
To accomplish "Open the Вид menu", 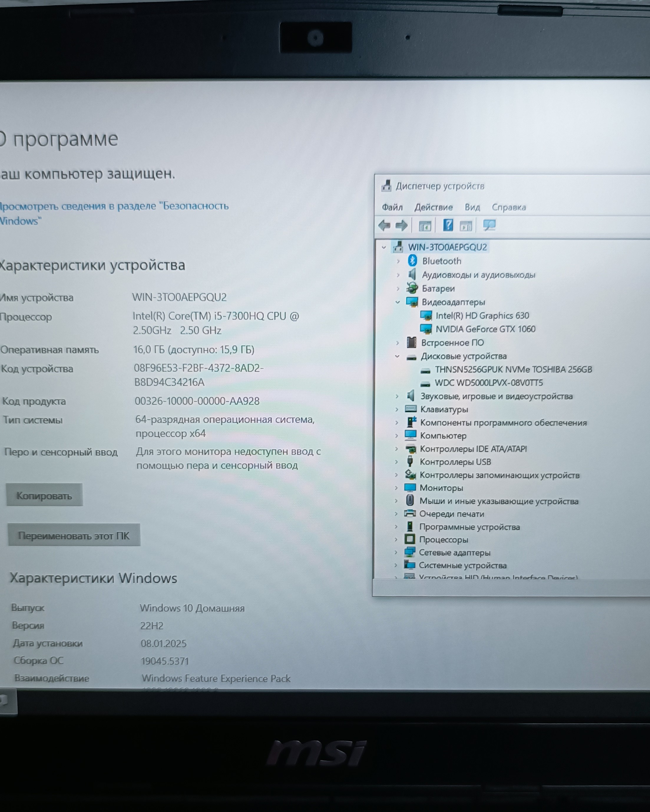I will tap(472, 207).
